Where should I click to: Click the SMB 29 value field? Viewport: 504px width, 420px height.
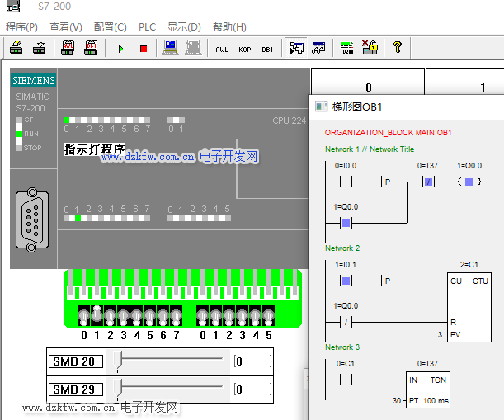252,389
